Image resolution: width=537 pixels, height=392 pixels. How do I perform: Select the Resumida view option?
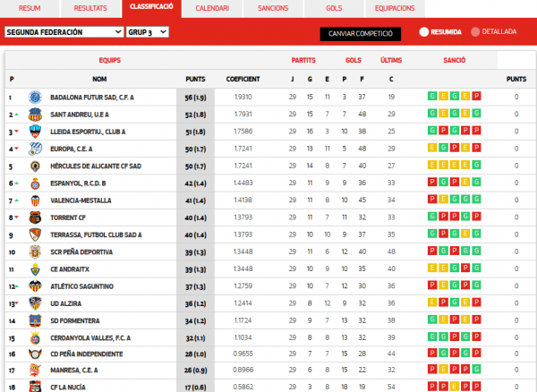coord(440,32)
